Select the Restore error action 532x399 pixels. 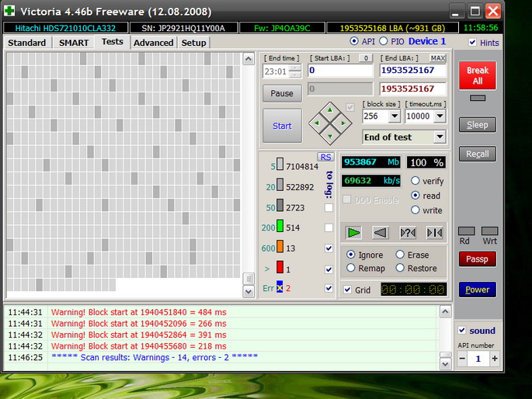point(400,268)
